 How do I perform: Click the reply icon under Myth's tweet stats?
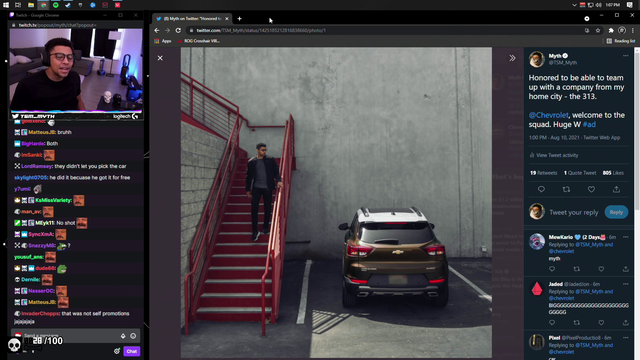541,189
